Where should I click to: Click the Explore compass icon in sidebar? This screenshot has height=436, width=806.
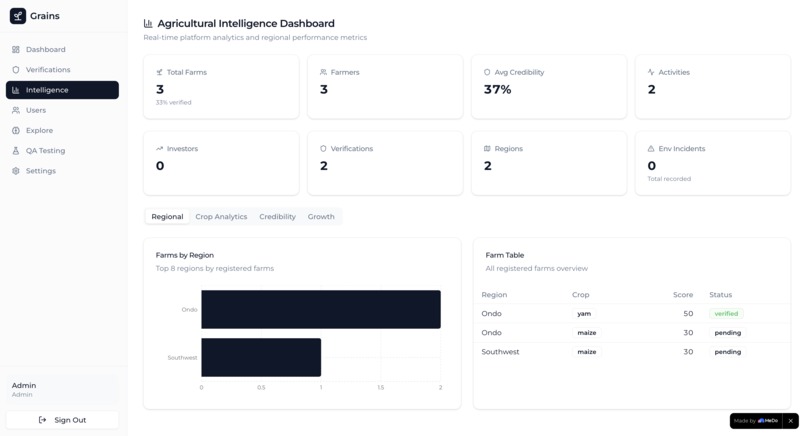(15, 130)
